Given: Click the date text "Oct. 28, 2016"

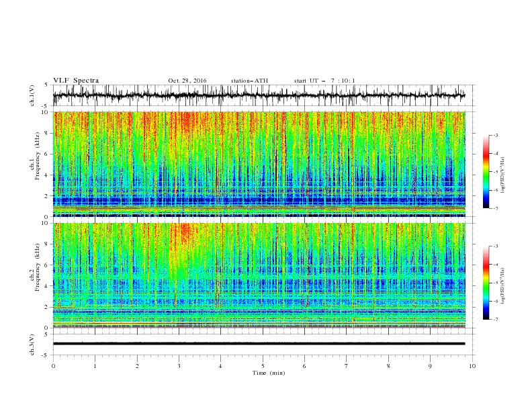Looking at the screenshot, I should (187, 81).
